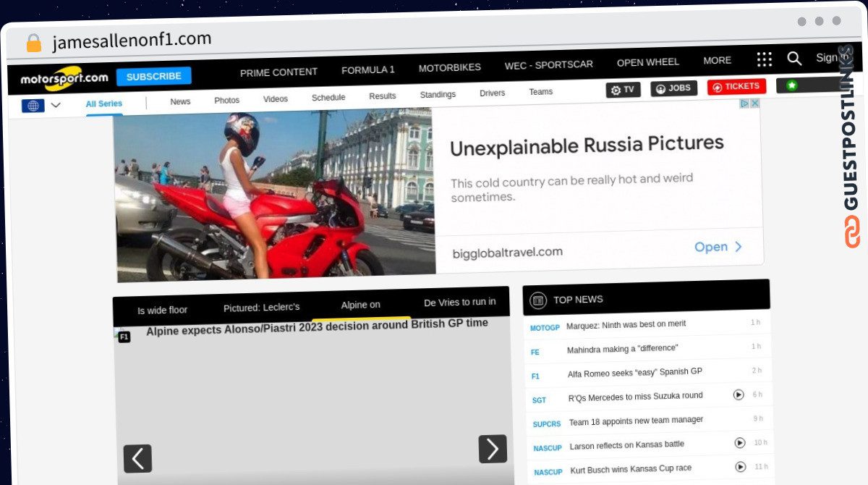Click SGT series tag
This screenshot has height=485, width=868.
pyautogui.click(x=539, y=400)
